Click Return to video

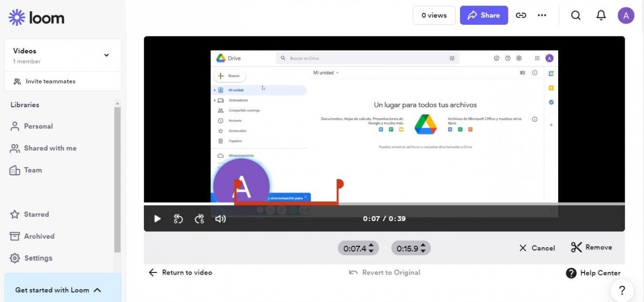pyautogui.click(x=180, y=272)
